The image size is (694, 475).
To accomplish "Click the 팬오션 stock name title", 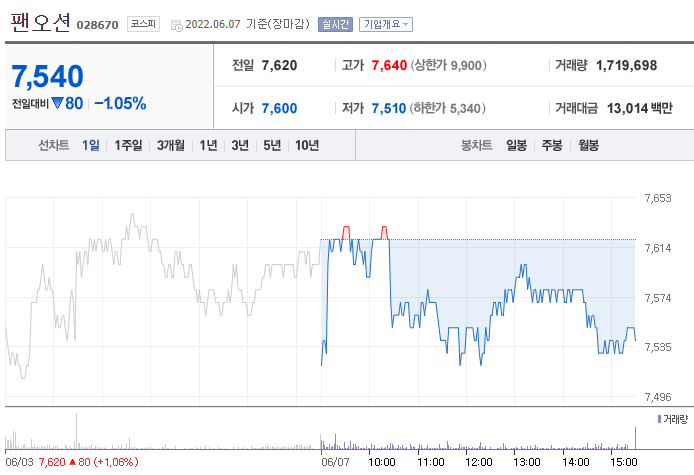I will pos(40,22).
